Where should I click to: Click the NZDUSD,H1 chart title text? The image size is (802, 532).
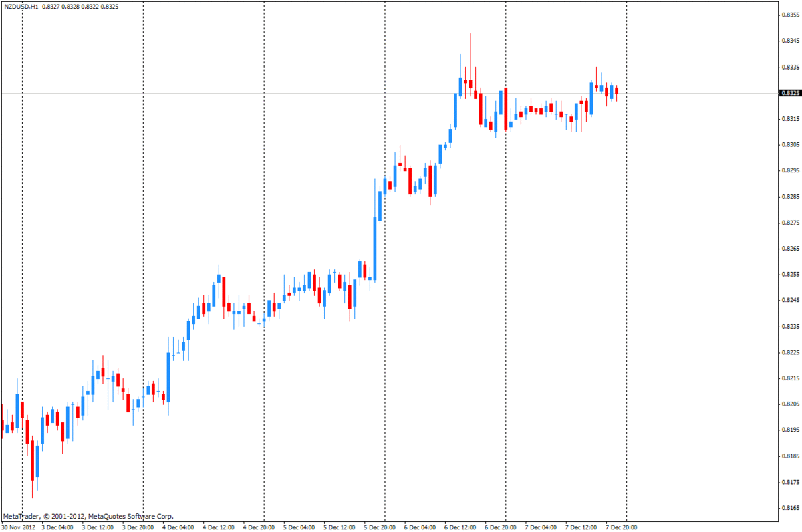point(20,7)
